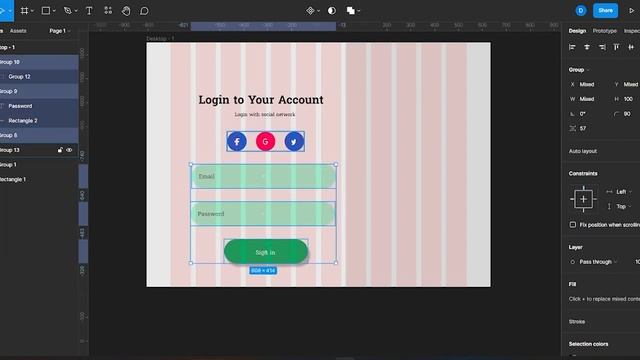Screen dimensions: 640x360
Task: Open the Group type dropdown
Action: pos(579,70)
